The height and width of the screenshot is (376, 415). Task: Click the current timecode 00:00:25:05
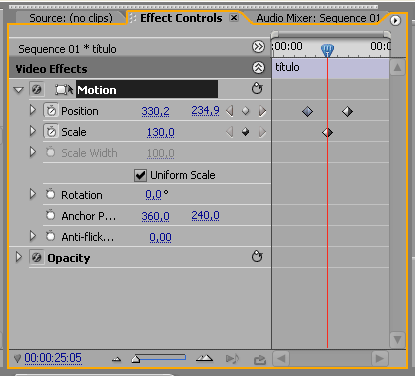pos(53,358)
